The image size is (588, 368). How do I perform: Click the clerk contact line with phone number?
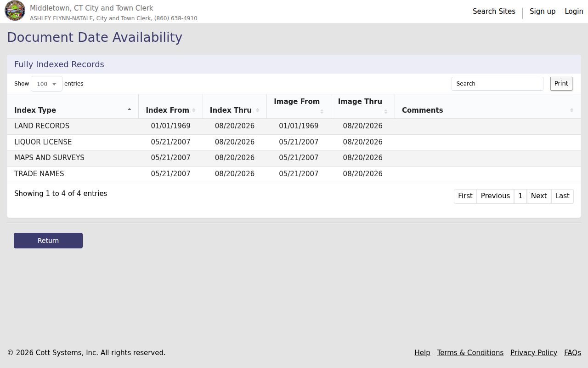pyautogui.click(x=113, y=18)
